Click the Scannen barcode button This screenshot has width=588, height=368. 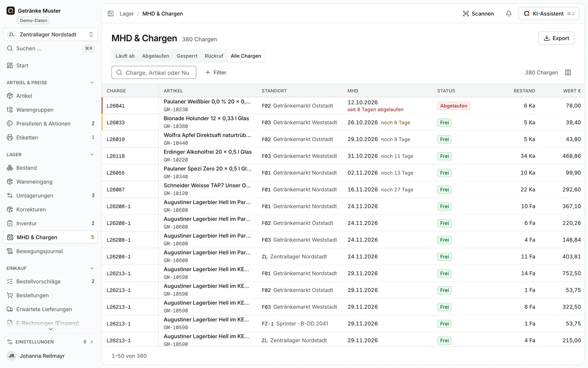click(478, 13)
